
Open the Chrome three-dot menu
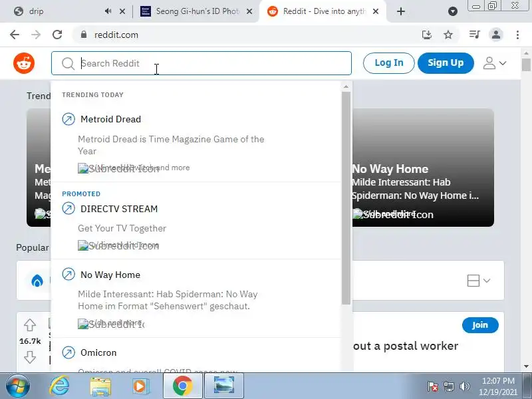click(517, 35)
